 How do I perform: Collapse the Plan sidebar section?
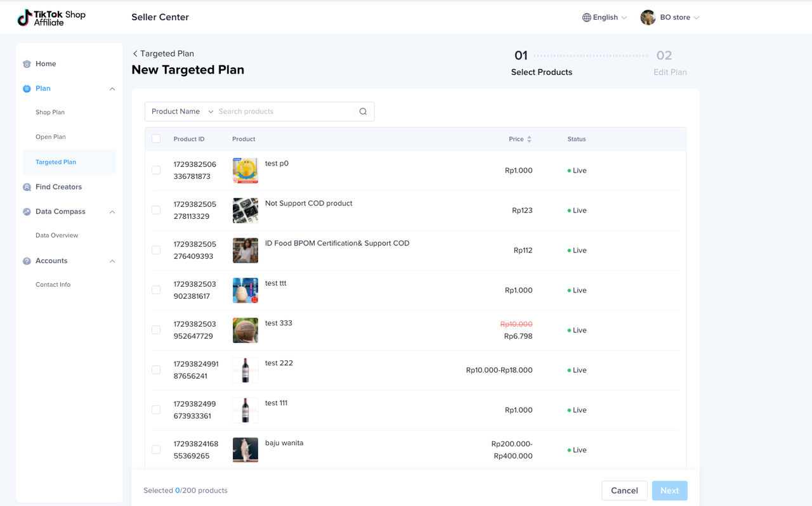pyautogui.click(x=112, y=89)
